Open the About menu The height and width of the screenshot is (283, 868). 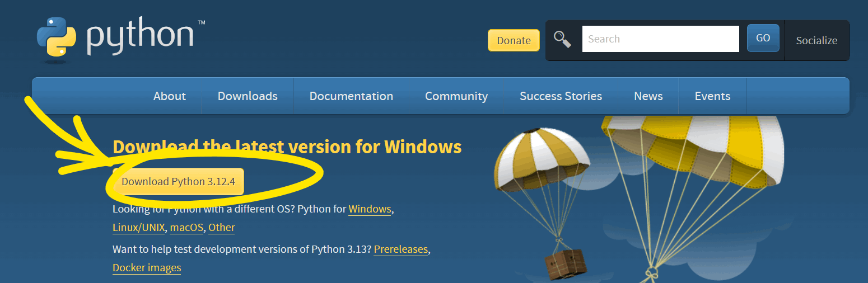pos(170,96)
